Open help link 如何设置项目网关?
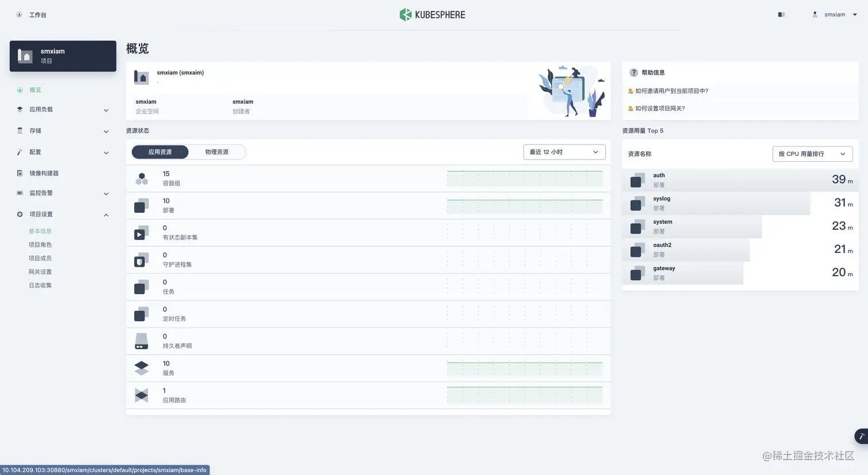 (x=660, y=108)
